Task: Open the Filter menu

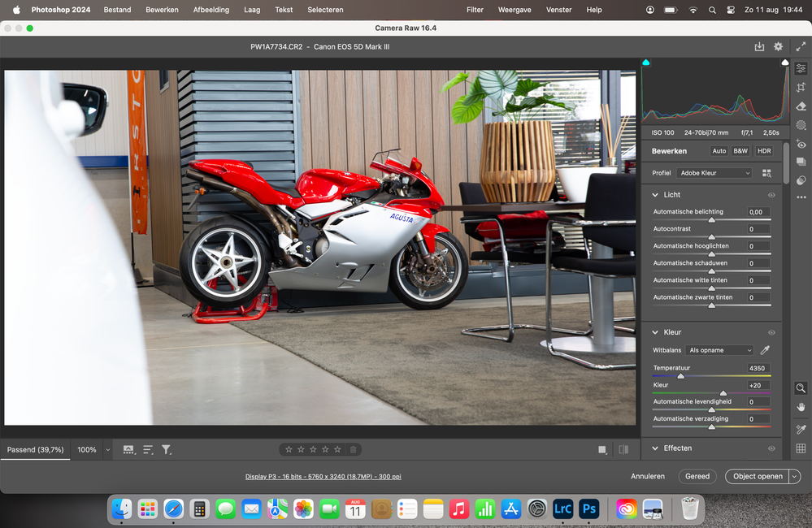Action: [475, 9]
